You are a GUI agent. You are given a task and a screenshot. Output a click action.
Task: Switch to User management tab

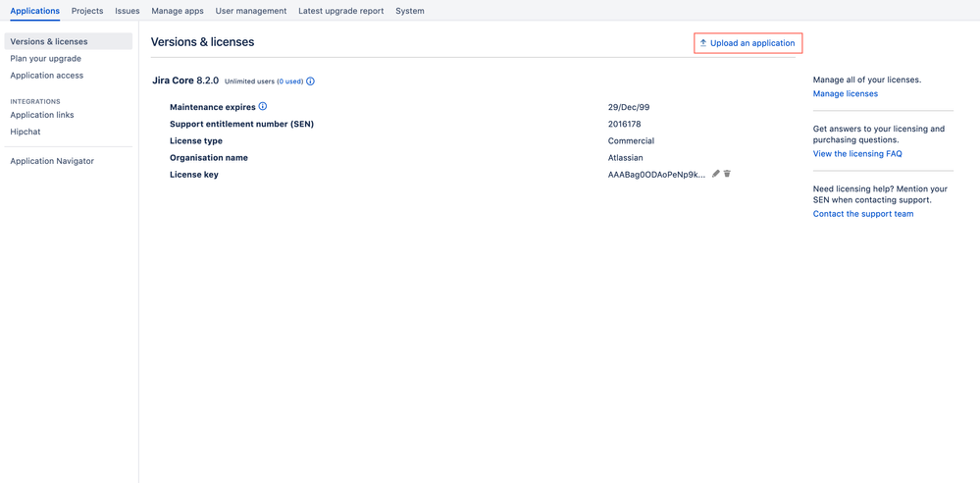coord(251,11)
